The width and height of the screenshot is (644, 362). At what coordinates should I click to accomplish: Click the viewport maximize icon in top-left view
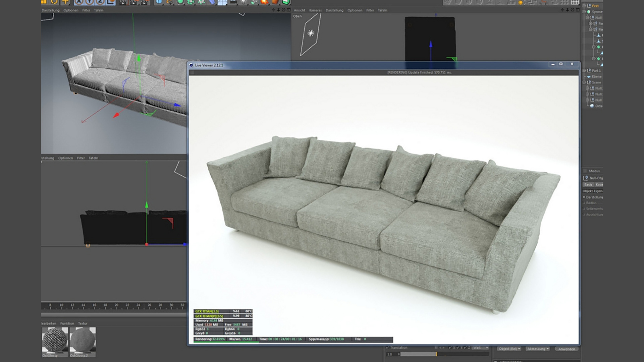(x=288, y=10)
